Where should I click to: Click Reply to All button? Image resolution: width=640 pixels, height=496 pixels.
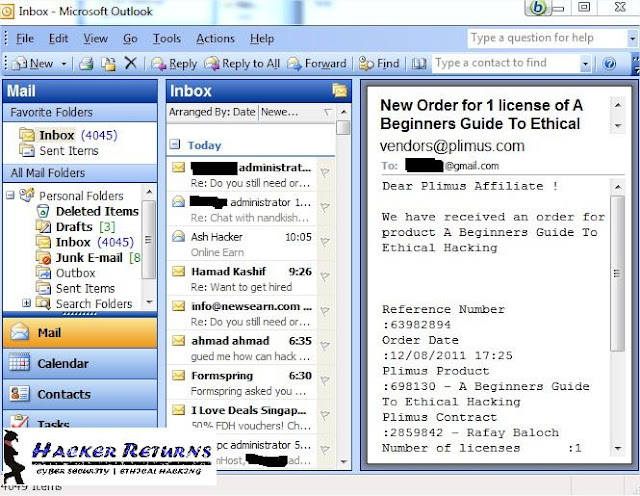242,64
